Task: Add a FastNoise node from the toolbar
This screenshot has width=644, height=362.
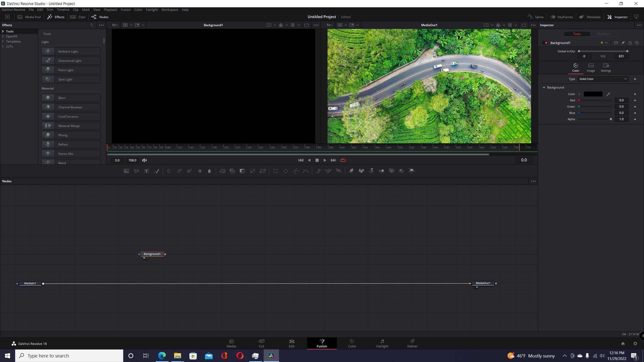Action: 136,171
